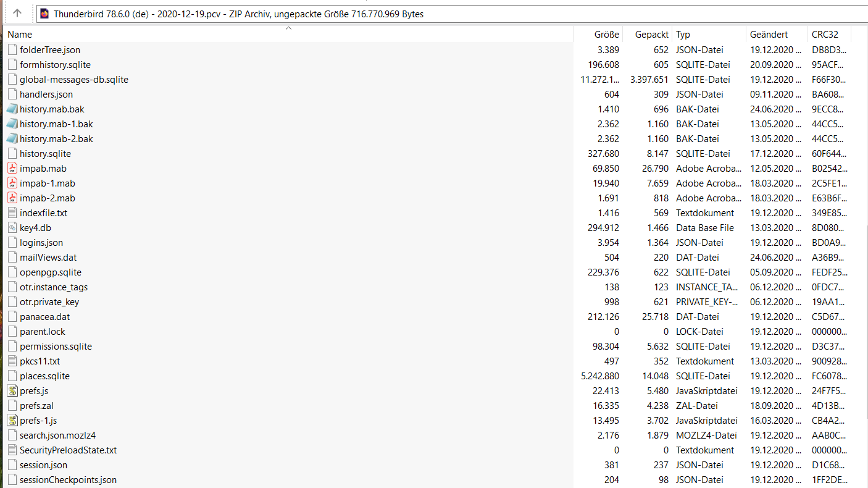The image size is (868, 488).
Task: Click the size 22.413 for prefs.js
Action: [x=606, y=391]
